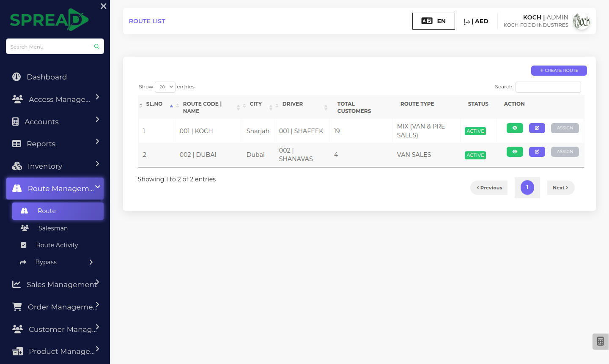Open the Route submenu item
Viewport: 609px width, 364px height.
(58, 211)
